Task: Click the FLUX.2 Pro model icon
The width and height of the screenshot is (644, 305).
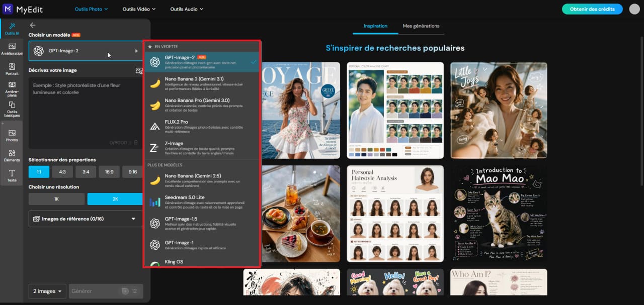Action: (x=155, y=126)
